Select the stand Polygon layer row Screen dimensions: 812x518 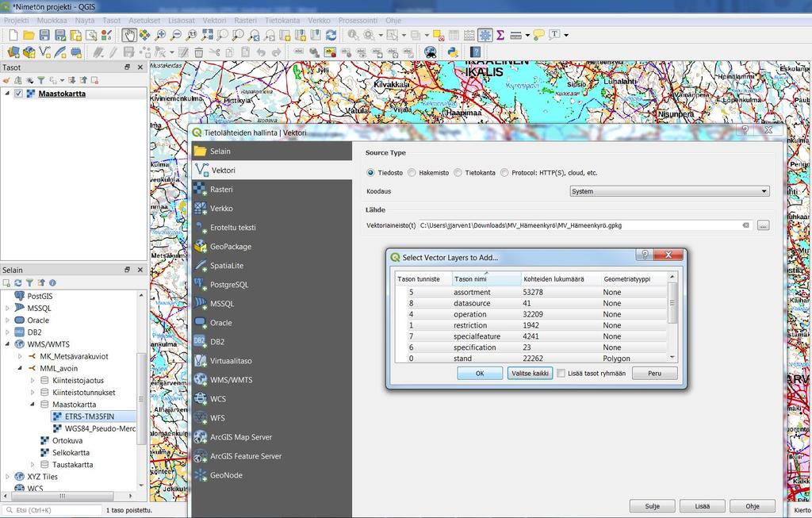point(531,359)
